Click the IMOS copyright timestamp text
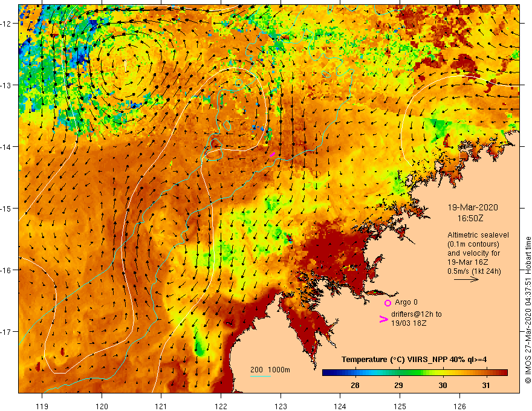 (528, 310)
